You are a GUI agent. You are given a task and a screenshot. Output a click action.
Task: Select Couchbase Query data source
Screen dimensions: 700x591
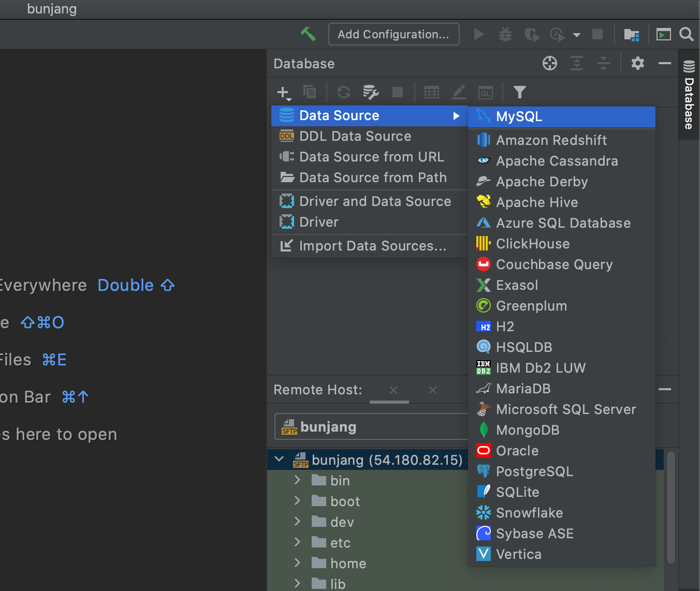[x=562, y=264]
